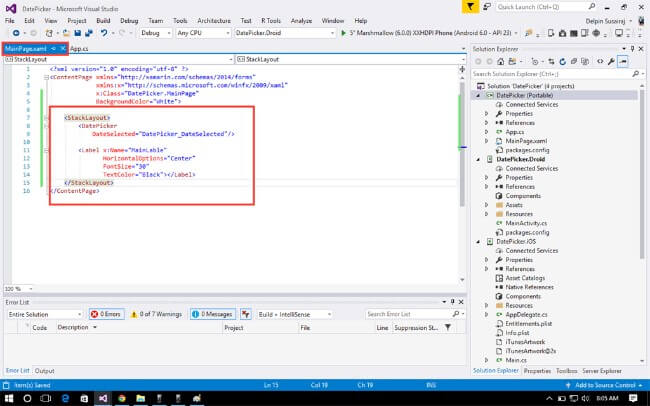
Task: Toggle the 0 of 7 Warnings filter
Action: point(158,314)
